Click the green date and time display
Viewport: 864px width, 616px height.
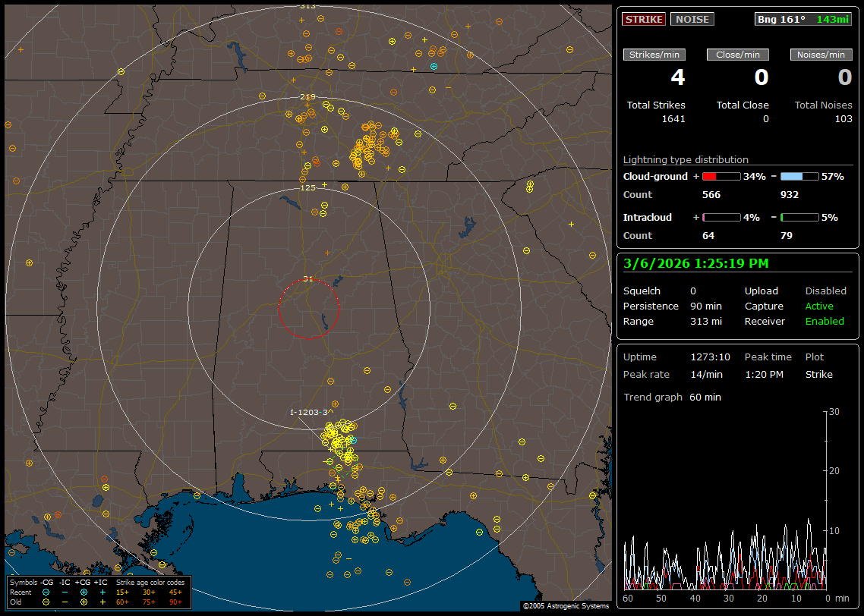point(695,263)
